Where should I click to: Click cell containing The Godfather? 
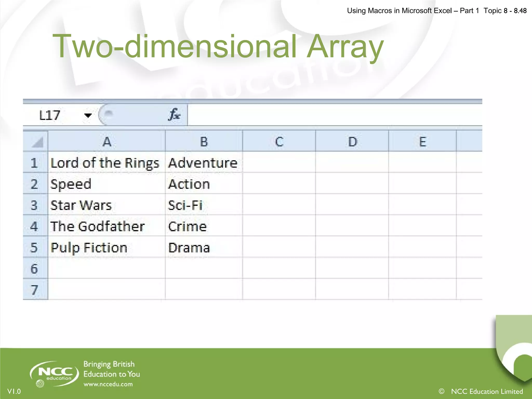[107, 226]
